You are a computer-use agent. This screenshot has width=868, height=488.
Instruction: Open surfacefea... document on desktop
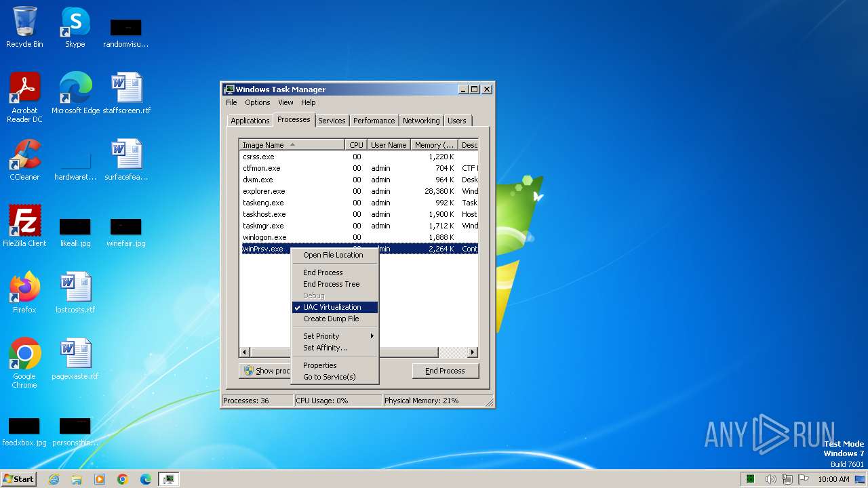[x=126, y=160]
